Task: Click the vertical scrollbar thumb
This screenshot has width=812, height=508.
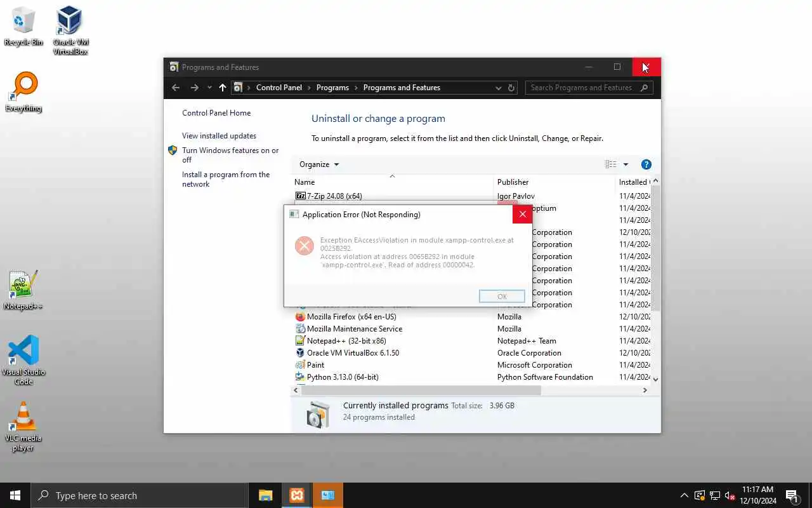Action: pos(655,248)
